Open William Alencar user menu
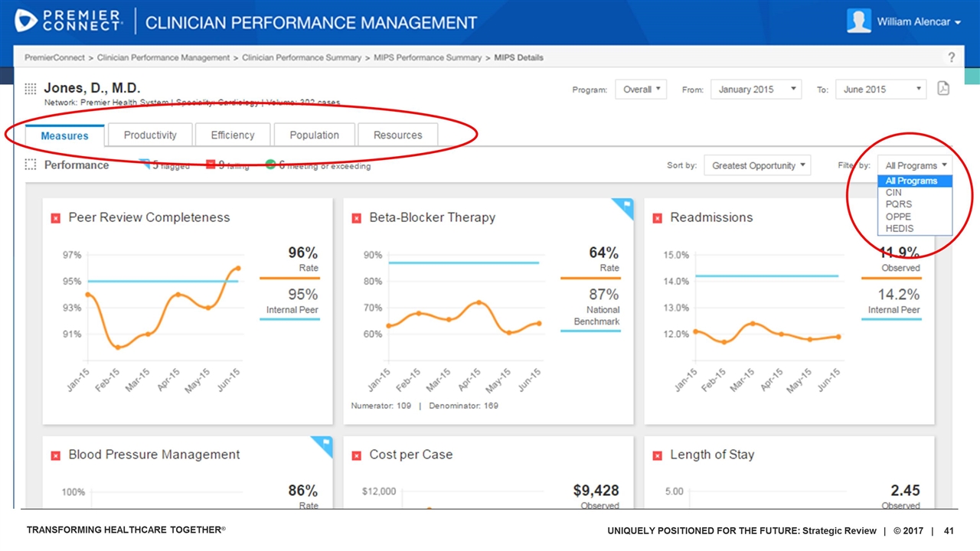 point(918,22)
